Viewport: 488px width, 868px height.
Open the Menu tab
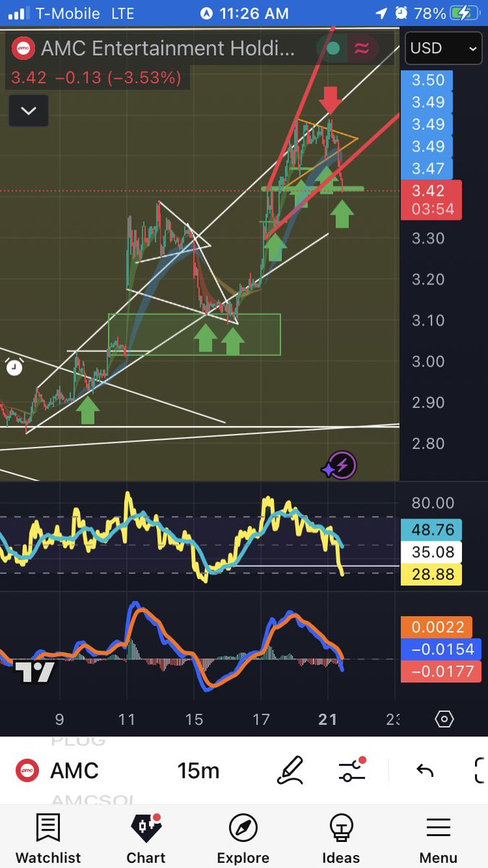coord(438,839)
